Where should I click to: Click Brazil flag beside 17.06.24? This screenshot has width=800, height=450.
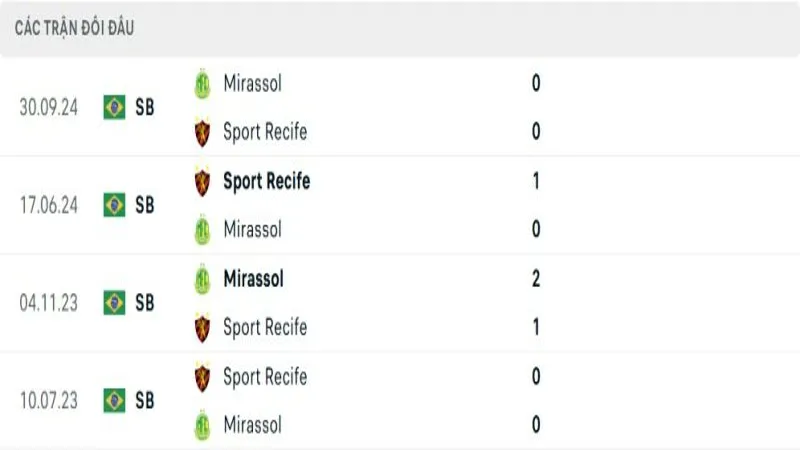click(x=115, y=205)
